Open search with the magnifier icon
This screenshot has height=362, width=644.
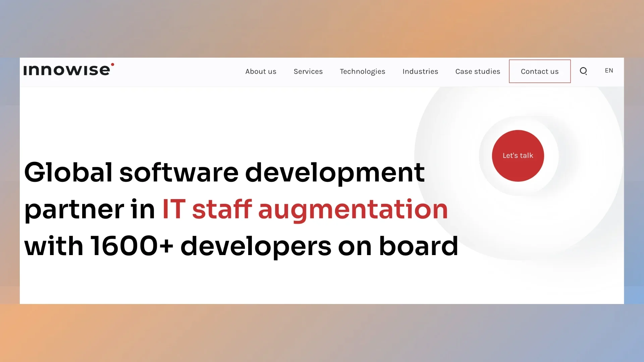click(x=583, y=71)
